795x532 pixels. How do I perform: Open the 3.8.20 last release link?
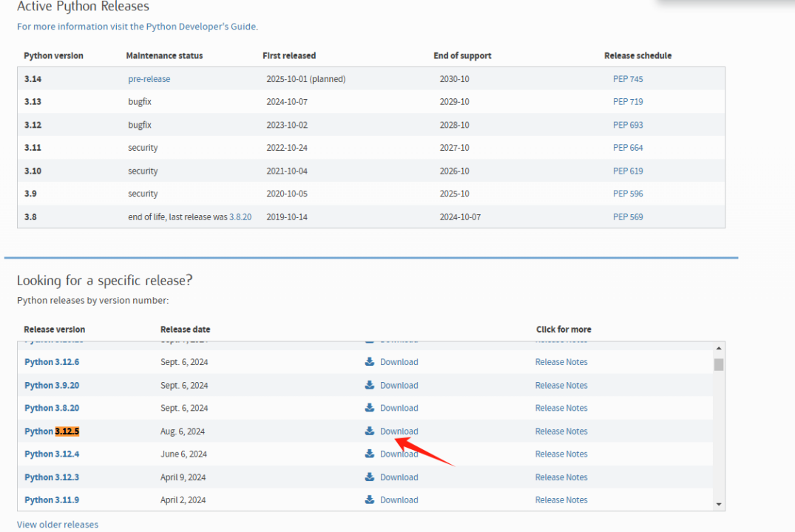pos(240,216)
